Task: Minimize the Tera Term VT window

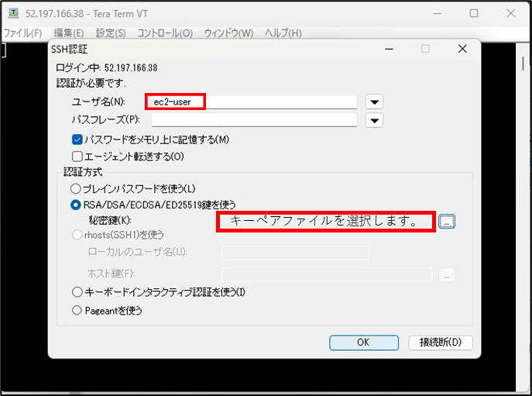Action: pyautogui.click(x=438, y=14)
